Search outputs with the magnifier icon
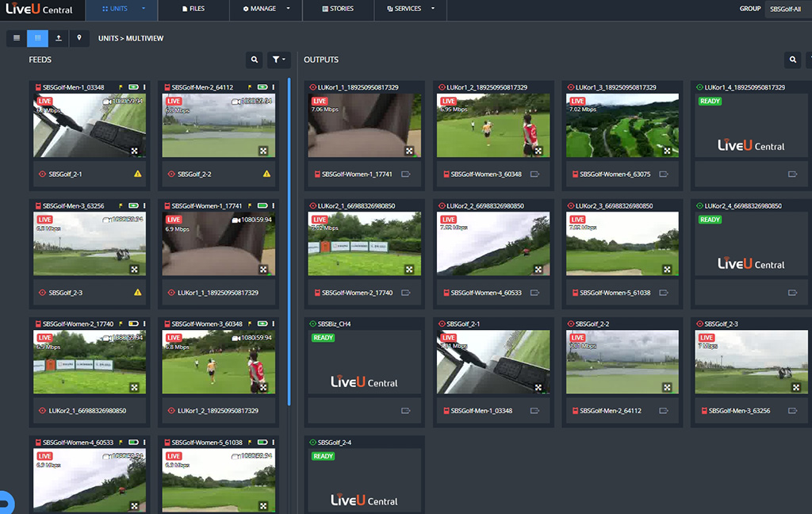Screen dimensions: 812x514 coord(793,59)
